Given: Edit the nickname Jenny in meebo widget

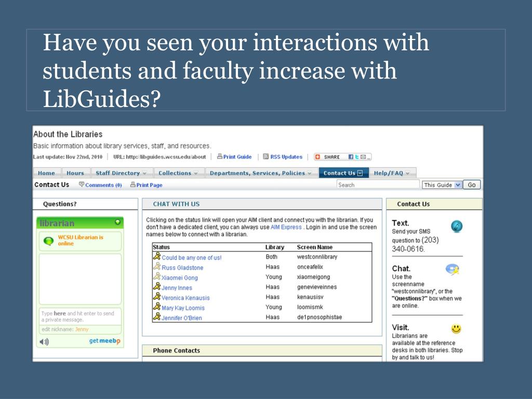Looking at the screenshot, I should point(82,329).
